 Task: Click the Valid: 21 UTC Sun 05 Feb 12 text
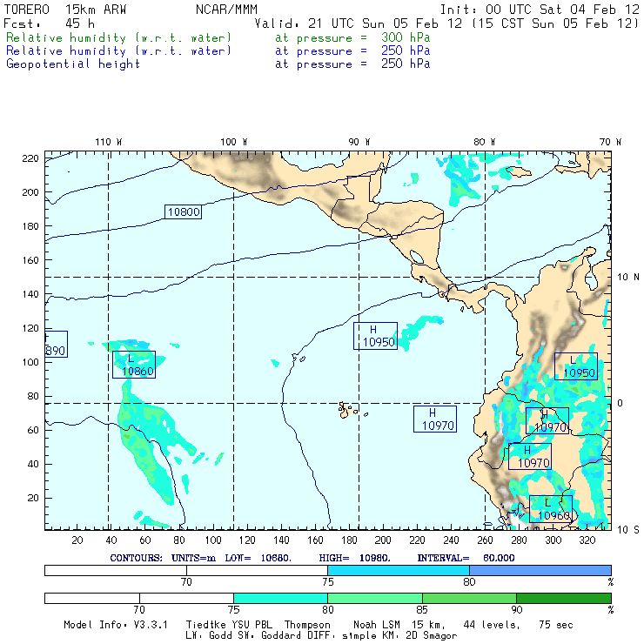(x=359, y=23)
